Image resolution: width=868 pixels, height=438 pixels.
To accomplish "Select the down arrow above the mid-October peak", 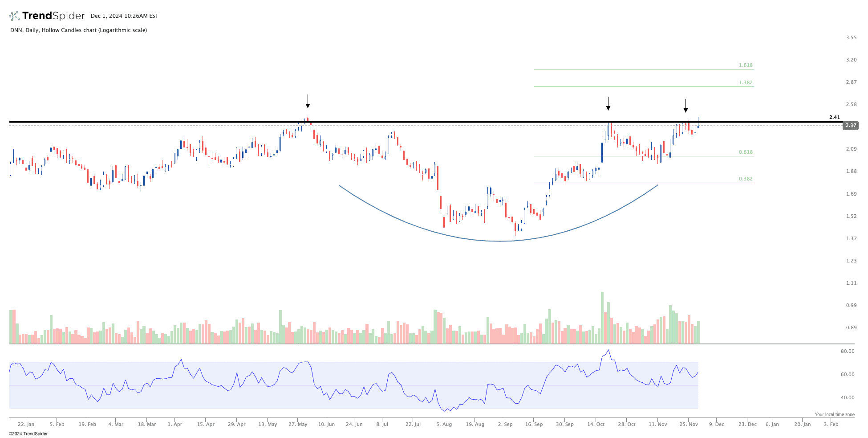I will coord(608,103).
